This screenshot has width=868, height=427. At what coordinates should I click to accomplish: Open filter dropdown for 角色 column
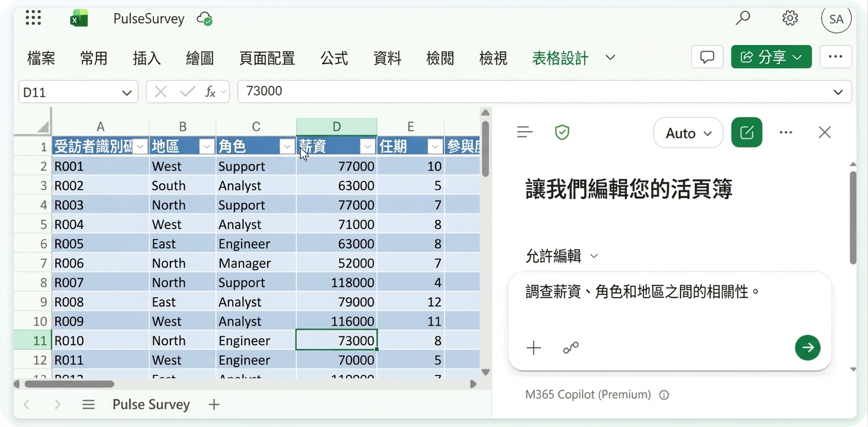coord(287,146)
